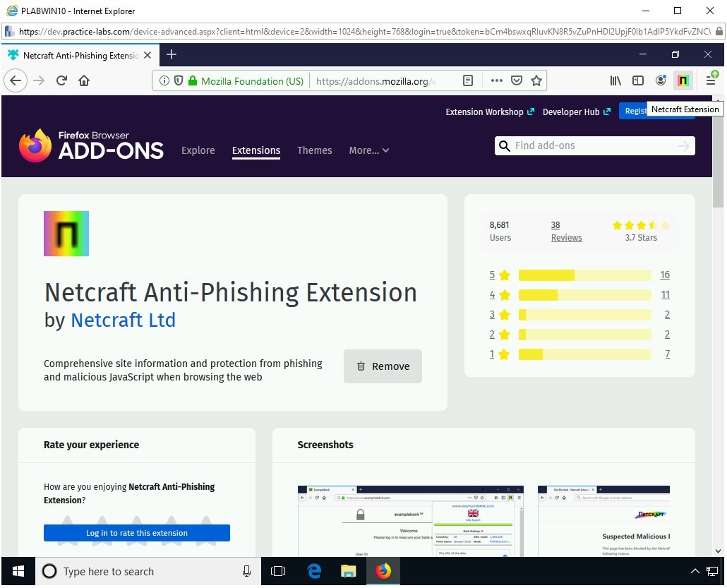Expand the More… dropdown menu

tap(368, 150)
